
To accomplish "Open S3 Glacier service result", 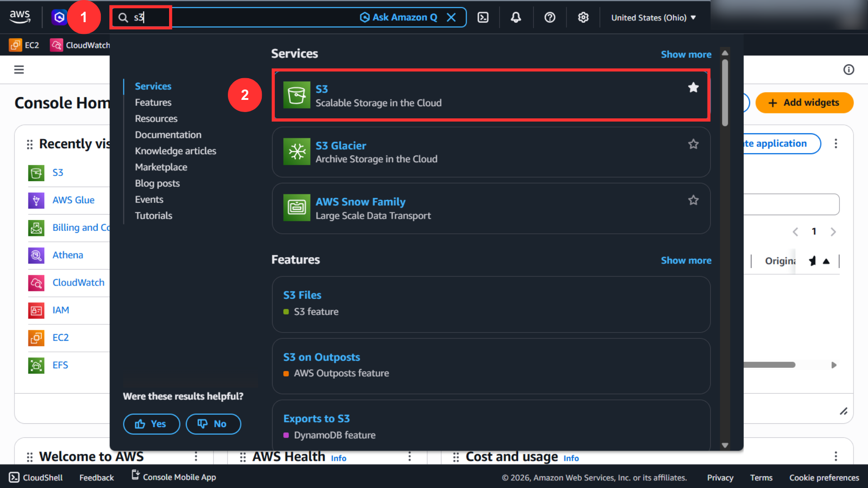I will pos(491,152).
